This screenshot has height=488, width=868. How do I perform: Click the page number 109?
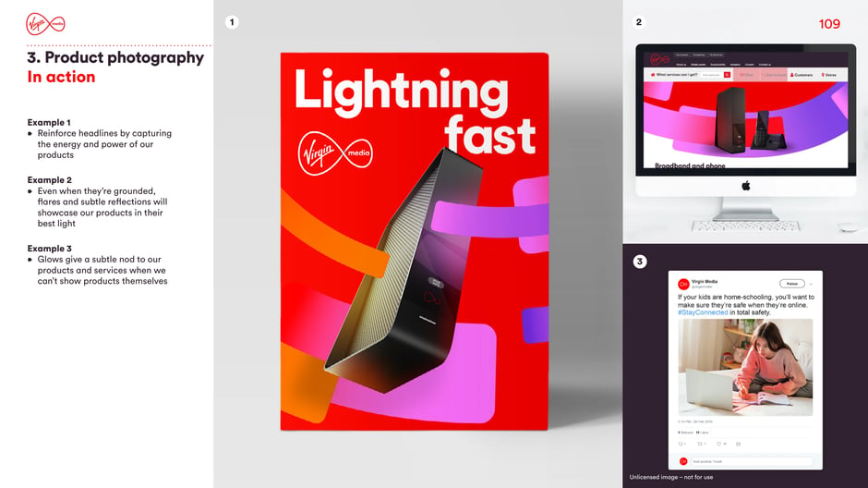tap(829, 24)
